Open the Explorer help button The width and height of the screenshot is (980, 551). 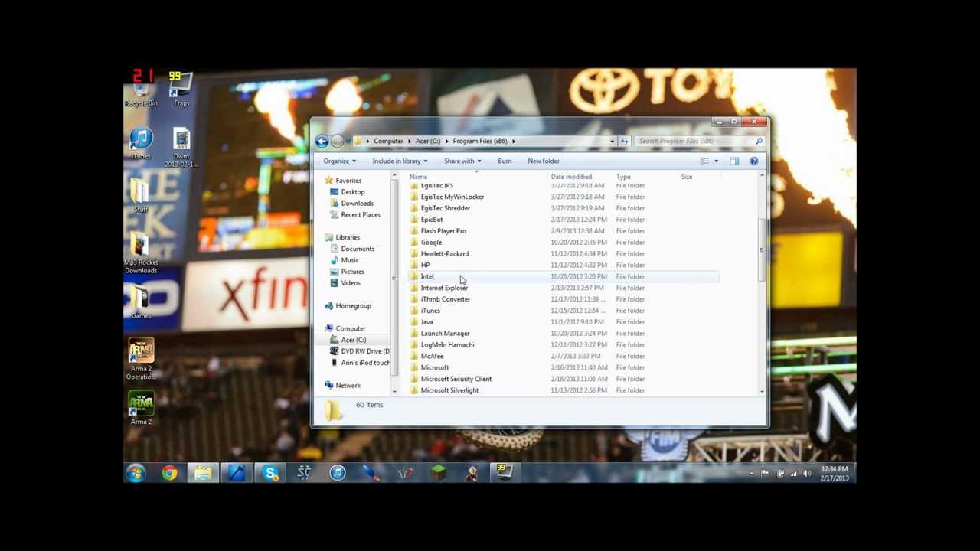(x=753, y=161)
